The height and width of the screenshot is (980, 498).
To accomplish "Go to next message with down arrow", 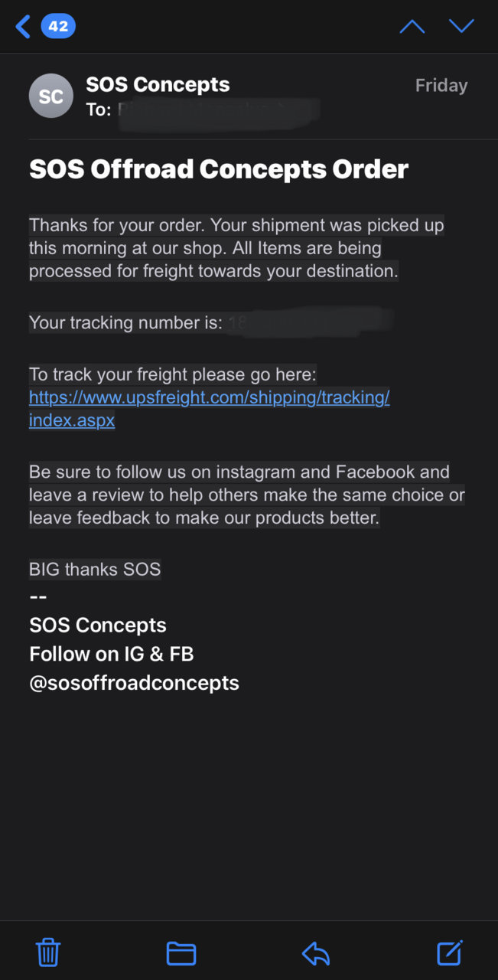I will [x=462, y=26].
